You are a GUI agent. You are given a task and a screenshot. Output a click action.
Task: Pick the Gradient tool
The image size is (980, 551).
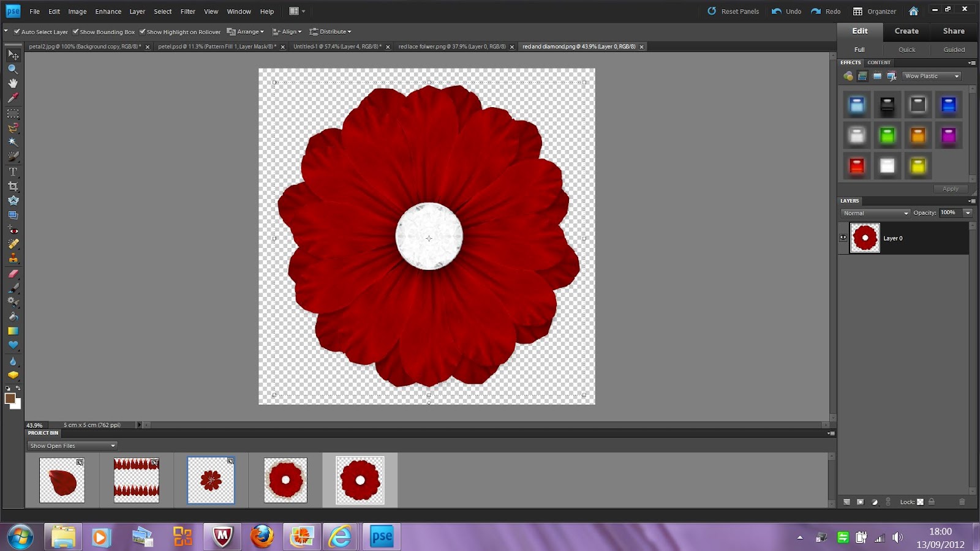[13, 331]
